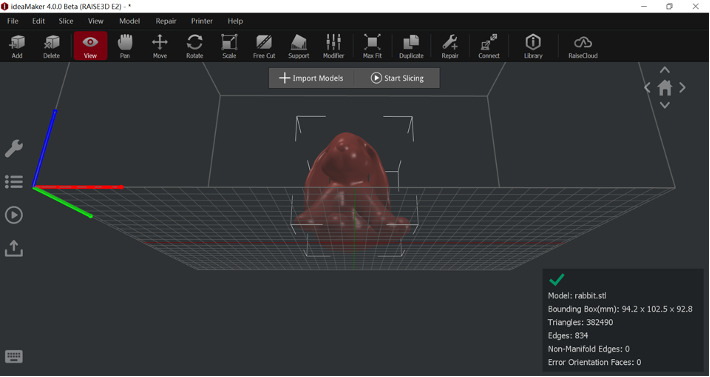Select the Scale tool
Screen dimensions: 710x377
(x=229, y=46)
